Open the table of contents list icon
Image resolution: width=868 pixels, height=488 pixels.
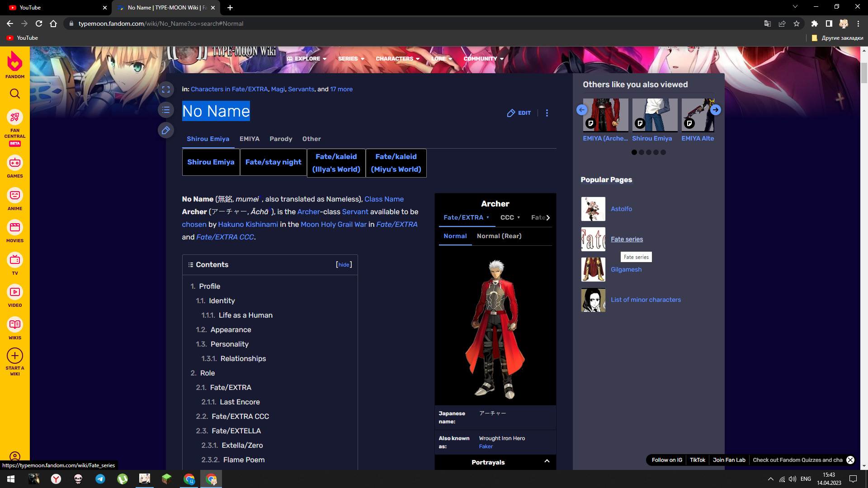166,110
